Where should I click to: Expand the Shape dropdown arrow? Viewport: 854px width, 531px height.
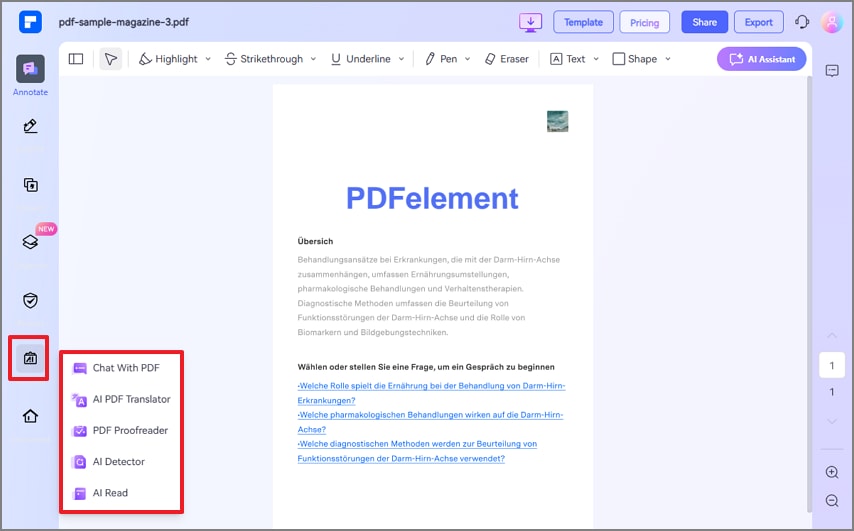click(668, 59)
